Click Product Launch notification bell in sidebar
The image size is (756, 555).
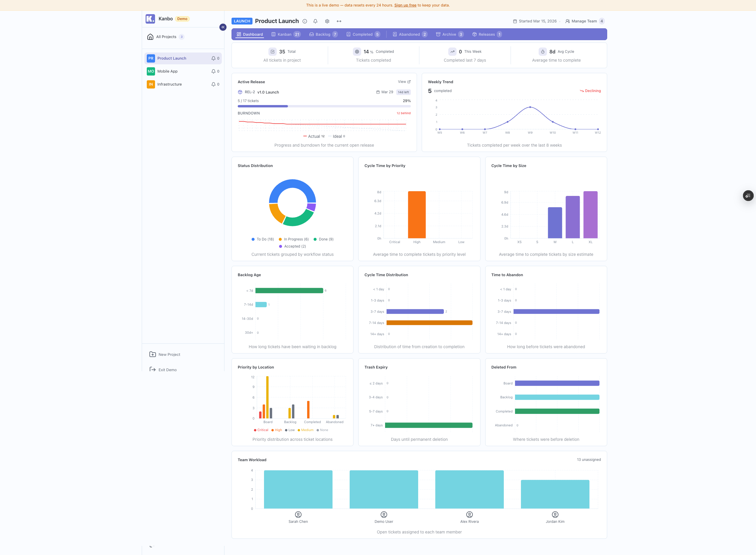coord(214,58)
